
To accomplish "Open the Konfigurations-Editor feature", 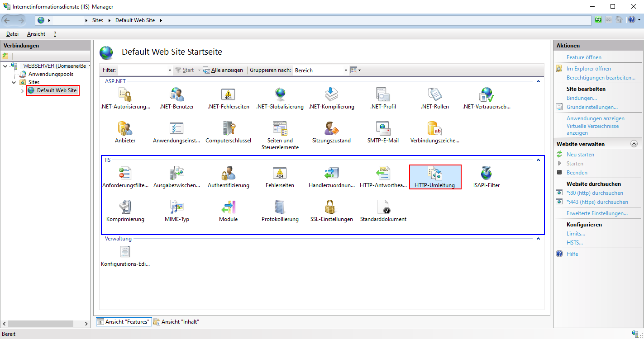I will pos(125,256).
